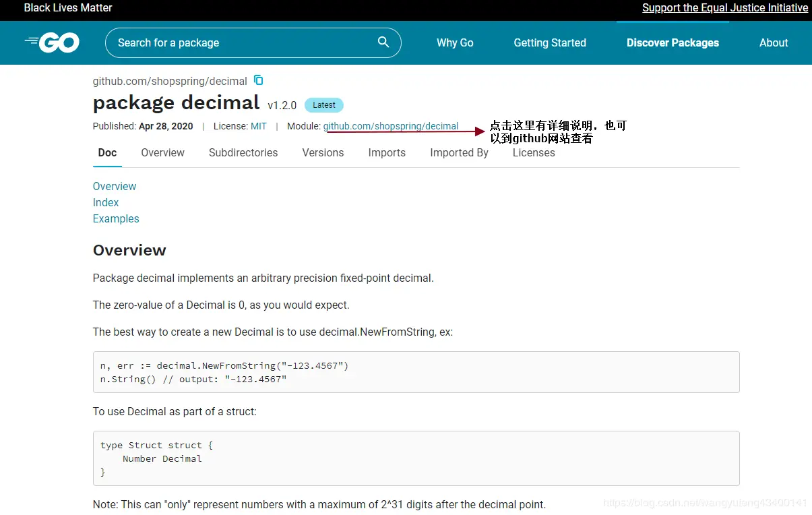This screenshot has height=515, width=812.
Task: Open the About page
Action: [x=774, y=42]
